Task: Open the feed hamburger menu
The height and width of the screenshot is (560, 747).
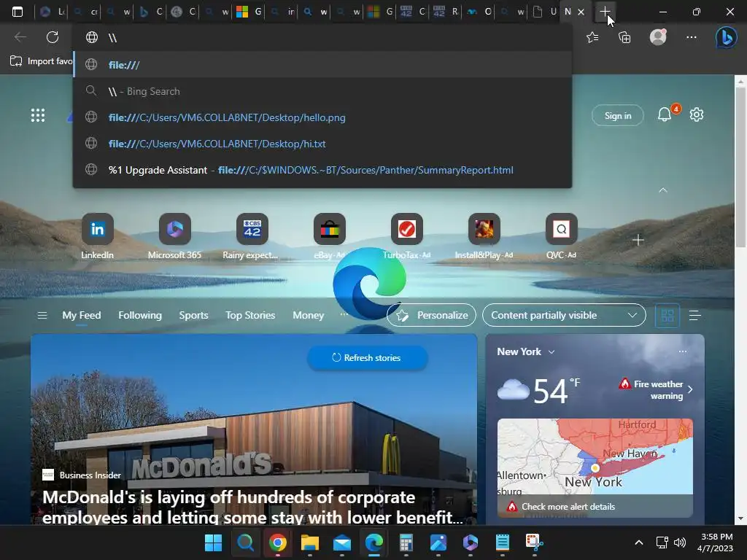Action: pyautogui.click(x=42, y=315)
